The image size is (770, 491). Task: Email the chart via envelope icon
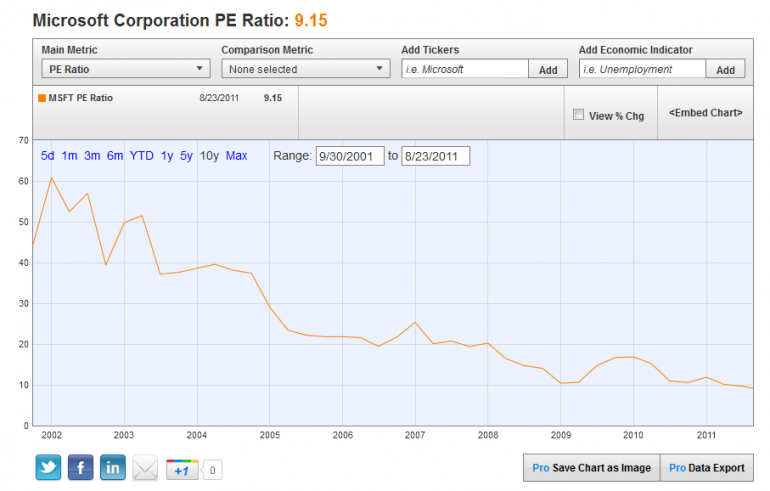(x=145, y=468)
